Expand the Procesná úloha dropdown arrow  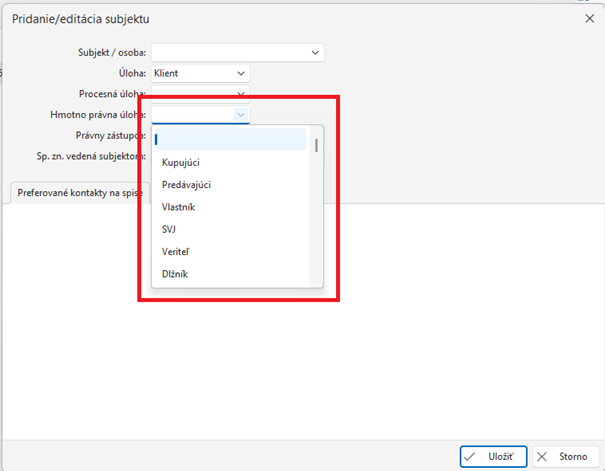point(241,93)
